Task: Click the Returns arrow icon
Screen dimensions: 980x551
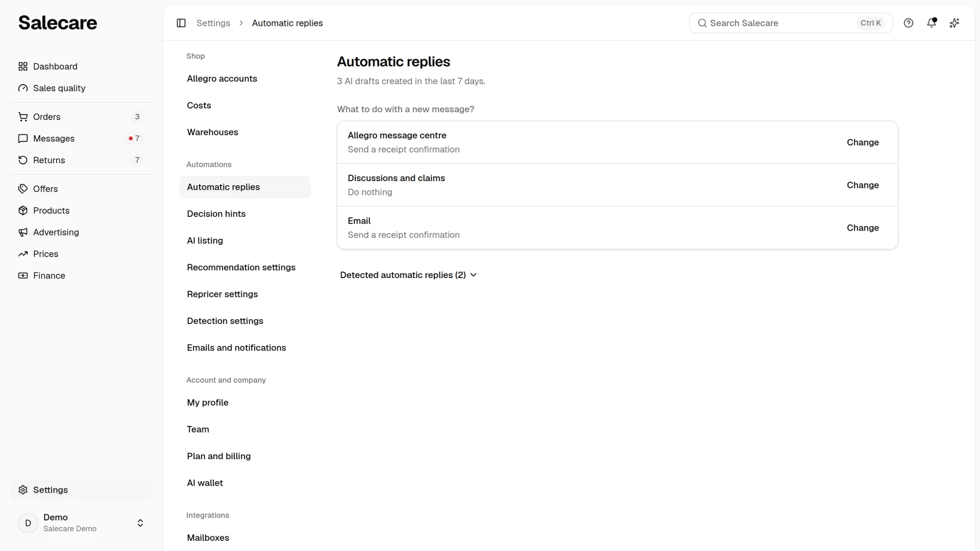Action: [23, 160]
